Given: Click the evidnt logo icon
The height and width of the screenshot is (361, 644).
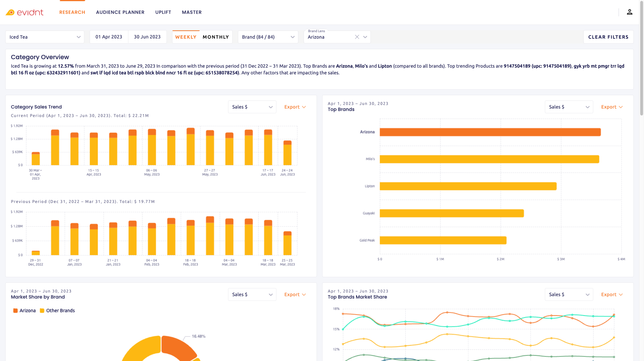Looking at the screenshot, I should click(x=10, y=12).
